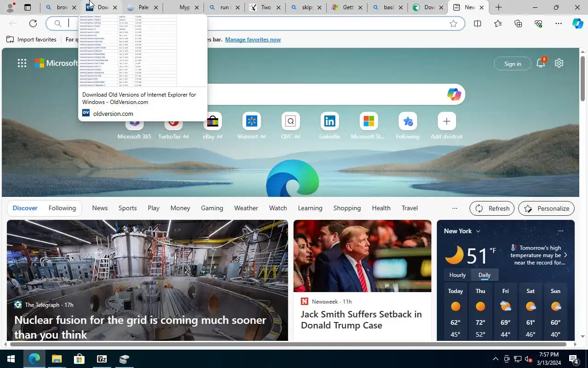Open Microsoft Store from taskbar
Viewport: 588px width, 368px height.
79,359
